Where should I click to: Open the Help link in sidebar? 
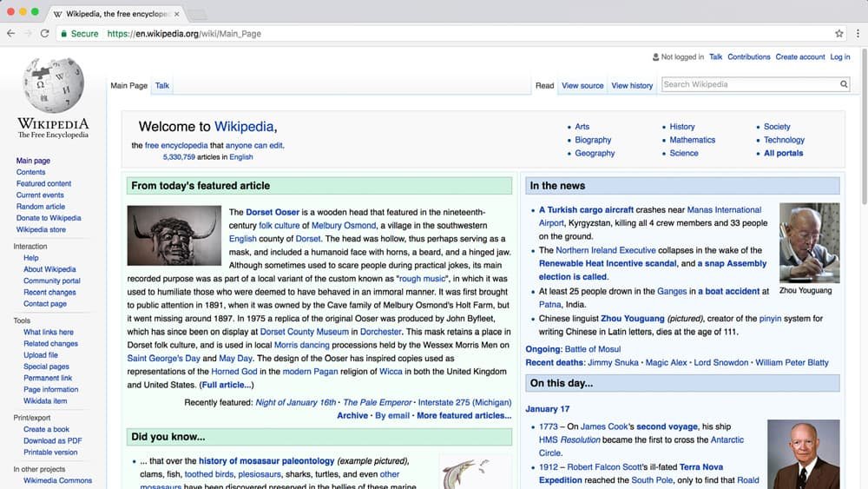(x=31, y=258)
